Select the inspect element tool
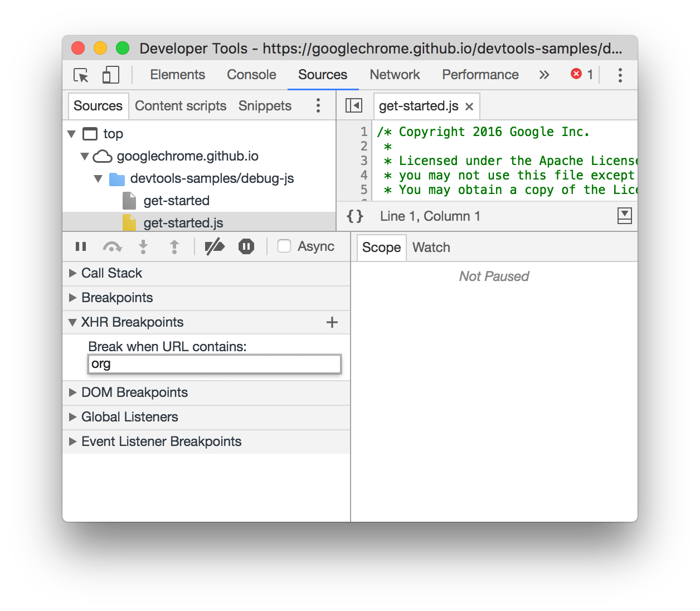Image resolution: width=700 pixels, height=611 pixels. pos(80,75)
